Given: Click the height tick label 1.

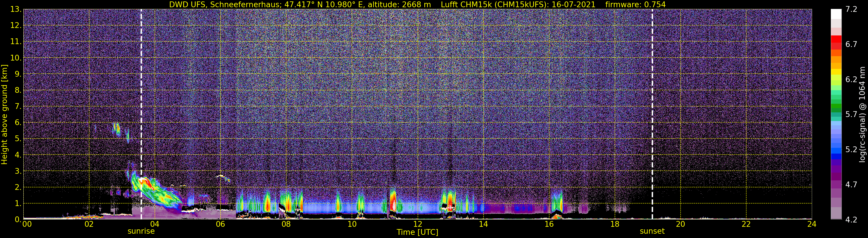Looking at the screenshot, I should (18, 204).
